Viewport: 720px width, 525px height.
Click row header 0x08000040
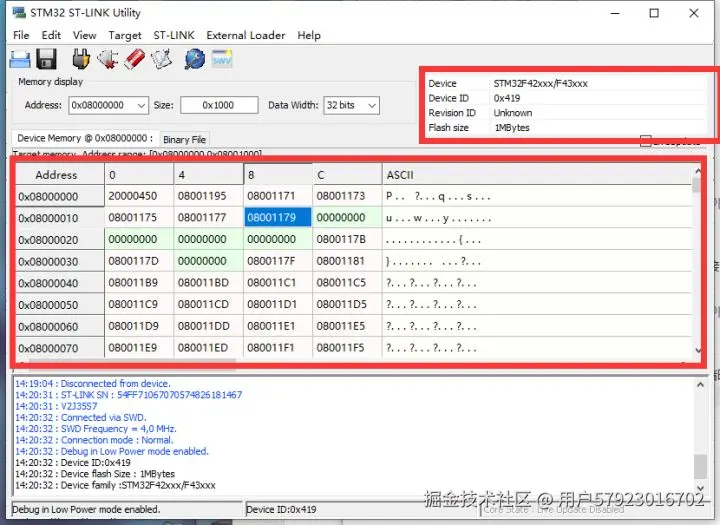tap(60, 283)
